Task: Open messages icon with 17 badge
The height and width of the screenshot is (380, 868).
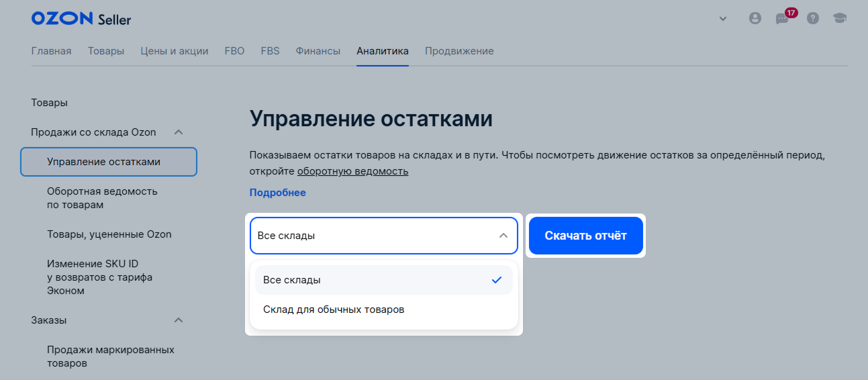Action: (783, 18)
